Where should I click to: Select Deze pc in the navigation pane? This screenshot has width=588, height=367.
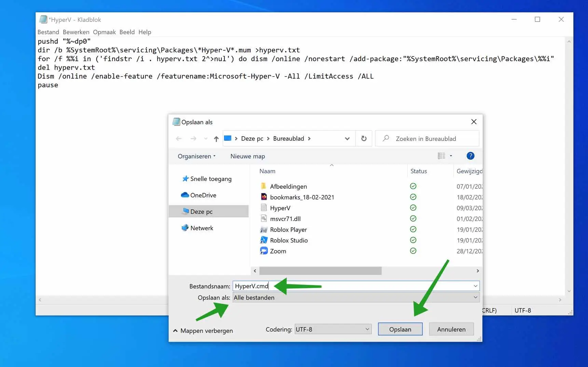[209, 211]
